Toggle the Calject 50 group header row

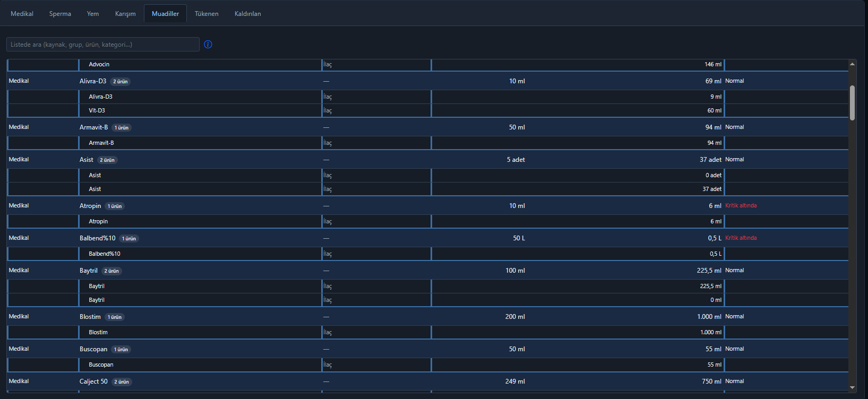(427, 381)
